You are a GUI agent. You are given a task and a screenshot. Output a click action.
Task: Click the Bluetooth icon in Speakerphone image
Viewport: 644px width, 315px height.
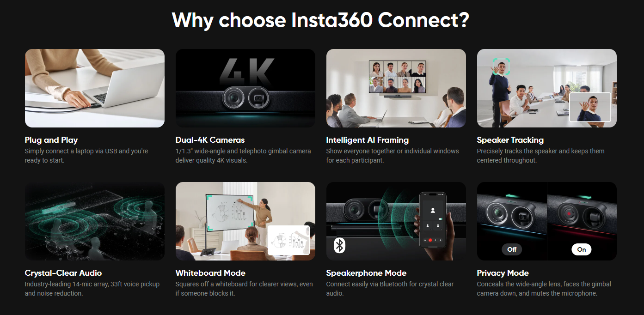coord(340,245)
